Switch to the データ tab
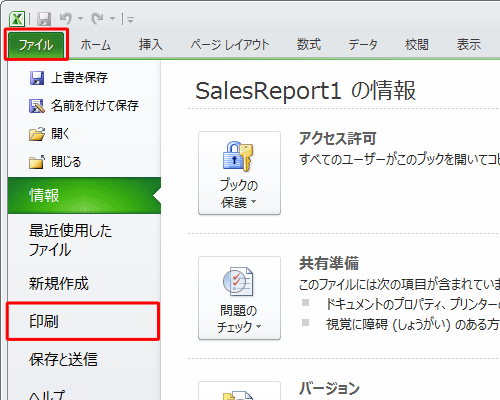This screenshot has width=500, height=400. [x=363, y=45]
